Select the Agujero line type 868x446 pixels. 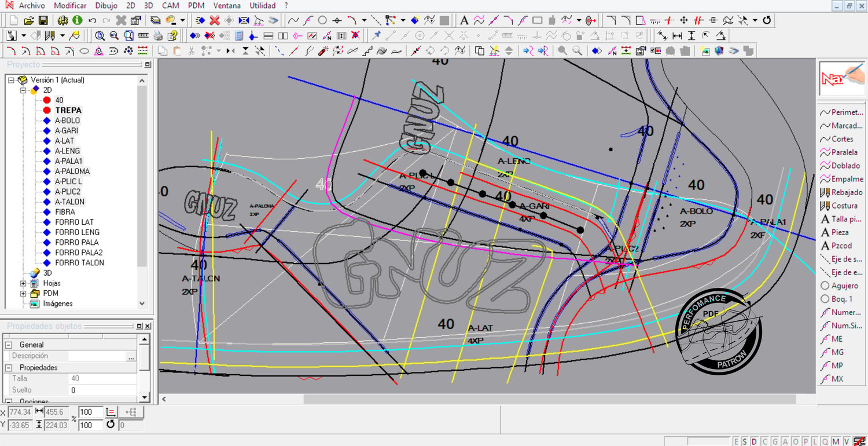840,286
